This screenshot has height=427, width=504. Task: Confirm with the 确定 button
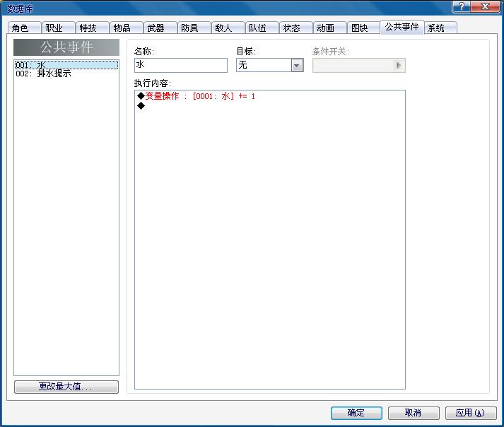click(356, 413)
